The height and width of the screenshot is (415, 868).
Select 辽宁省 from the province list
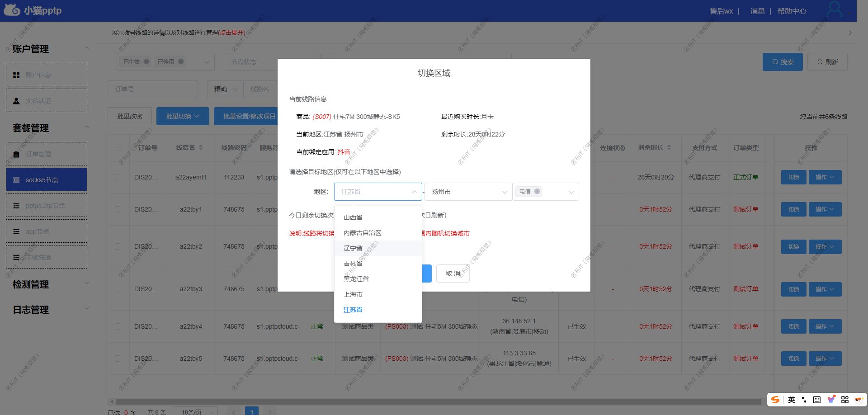coord(353,248)
